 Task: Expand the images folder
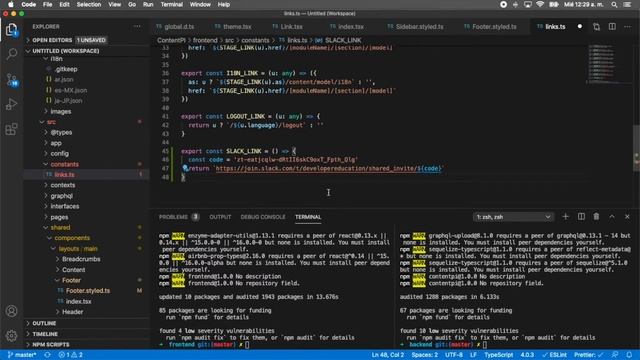click(87, 111)
